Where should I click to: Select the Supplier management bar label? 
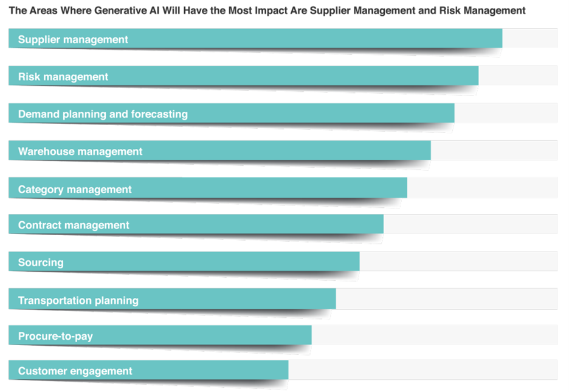pos(73,40)
